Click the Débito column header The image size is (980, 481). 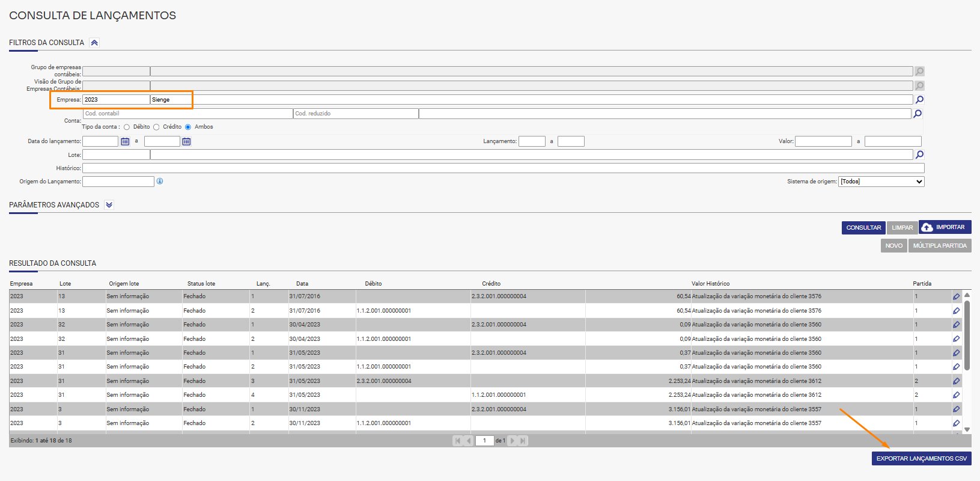[x=373, y=284]
